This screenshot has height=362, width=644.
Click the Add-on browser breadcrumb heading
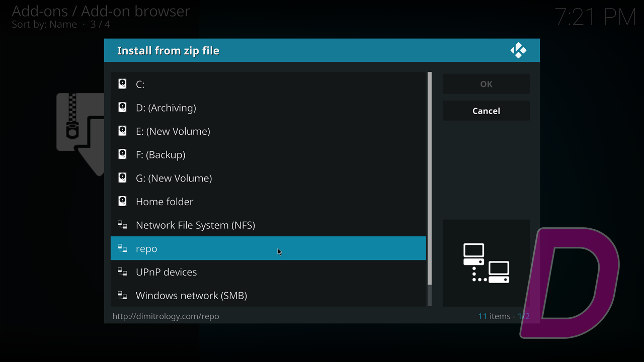point(101,11)
